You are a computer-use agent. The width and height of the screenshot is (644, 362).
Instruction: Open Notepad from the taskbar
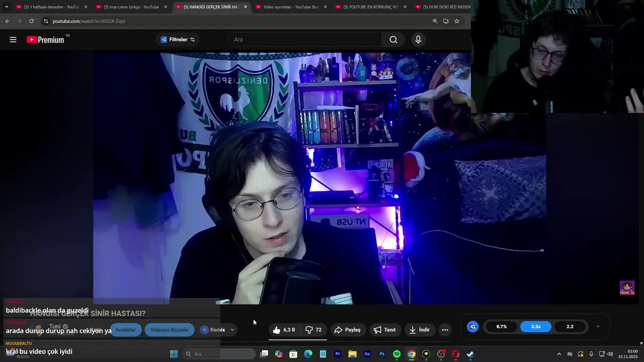click(x=323, y=354)
